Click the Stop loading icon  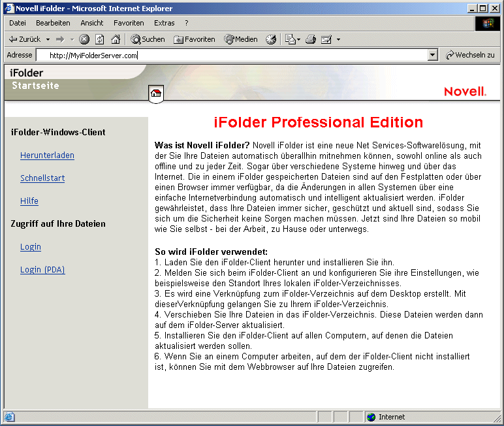[x=84, y=39]
